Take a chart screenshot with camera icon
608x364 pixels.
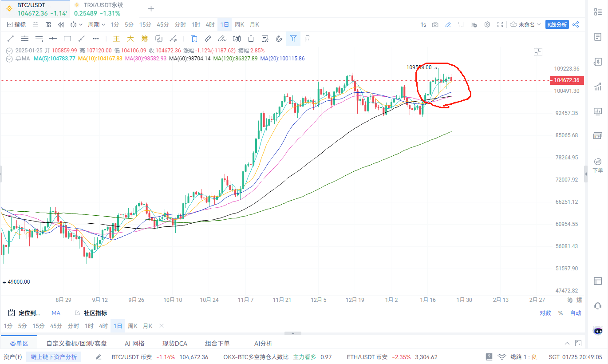pyautogui.click(x=435, y=24)
